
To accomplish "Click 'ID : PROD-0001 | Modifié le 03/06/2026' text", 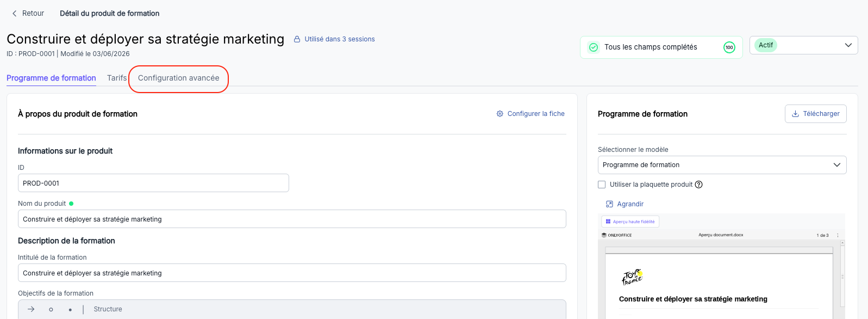I will pyautogui.click(x=68, y=54).
